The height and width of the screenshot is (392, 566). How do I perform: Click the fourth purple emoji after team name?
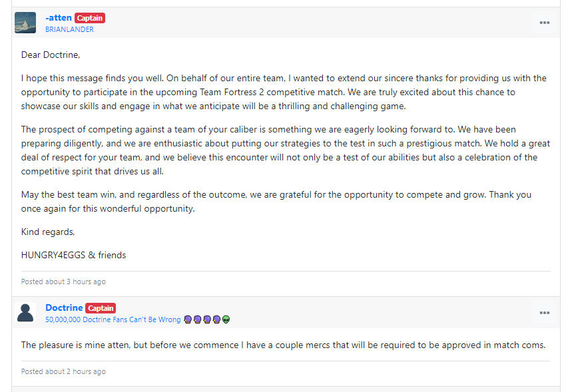click(x=216, y=319)
